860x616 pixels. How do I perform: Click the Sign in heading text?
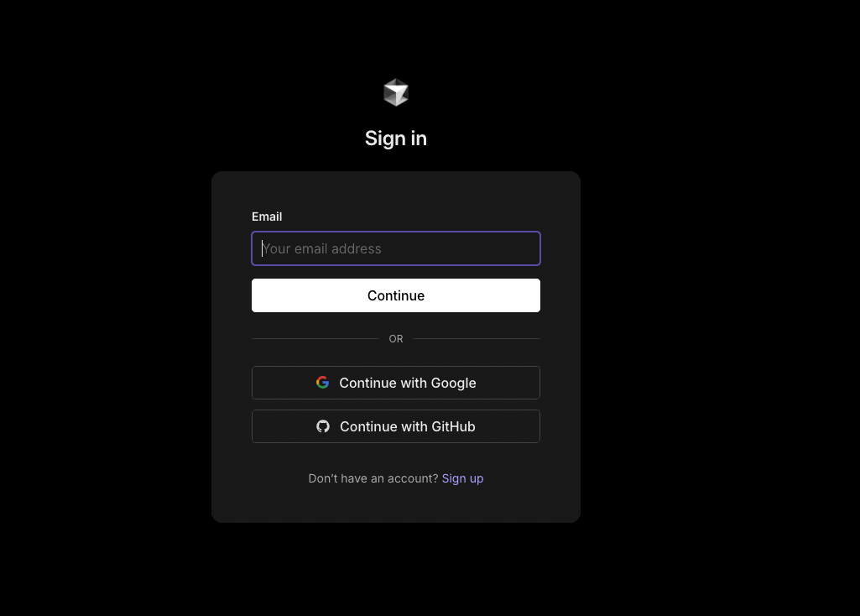pos(395,138)
